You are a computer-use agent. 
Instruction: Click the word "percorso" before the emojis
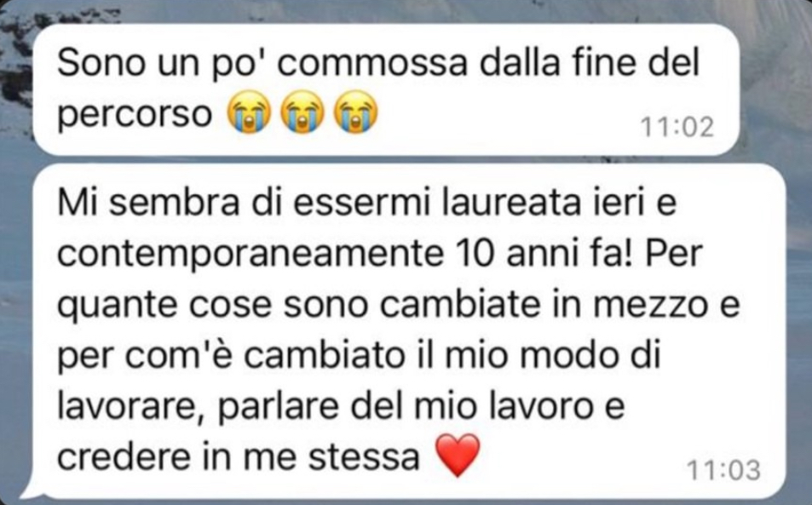click(135, 115)
